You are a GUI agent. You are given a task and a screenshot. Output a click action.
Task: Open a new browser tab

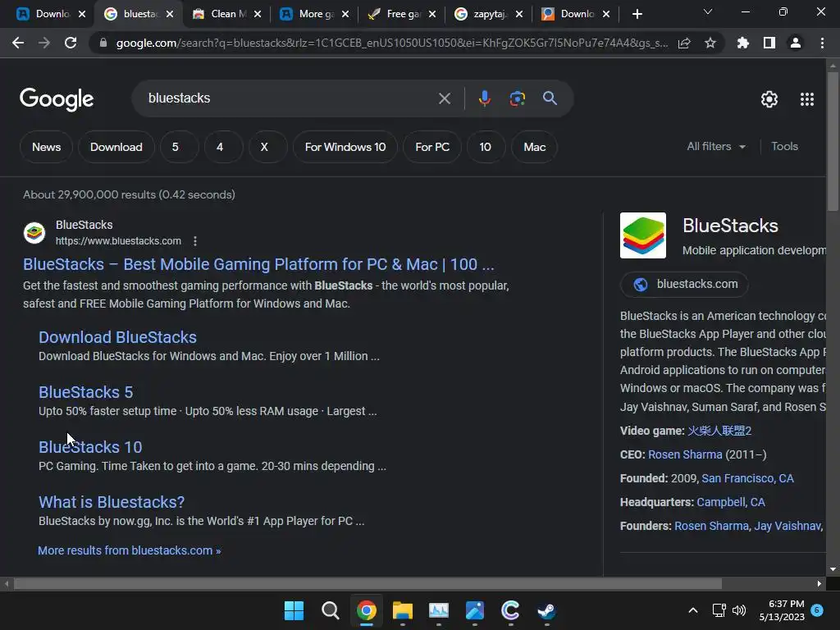pos(637,14)
